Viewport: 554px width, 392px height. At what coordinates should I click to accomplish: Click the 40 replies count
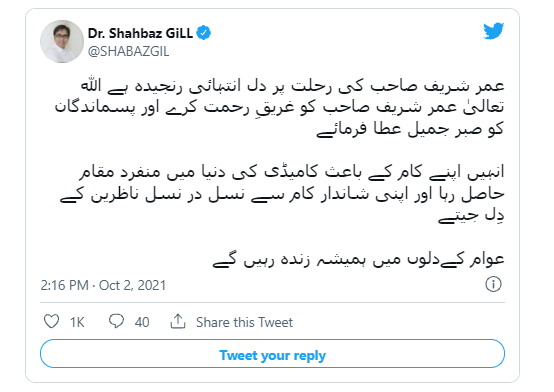coord(142,322)
